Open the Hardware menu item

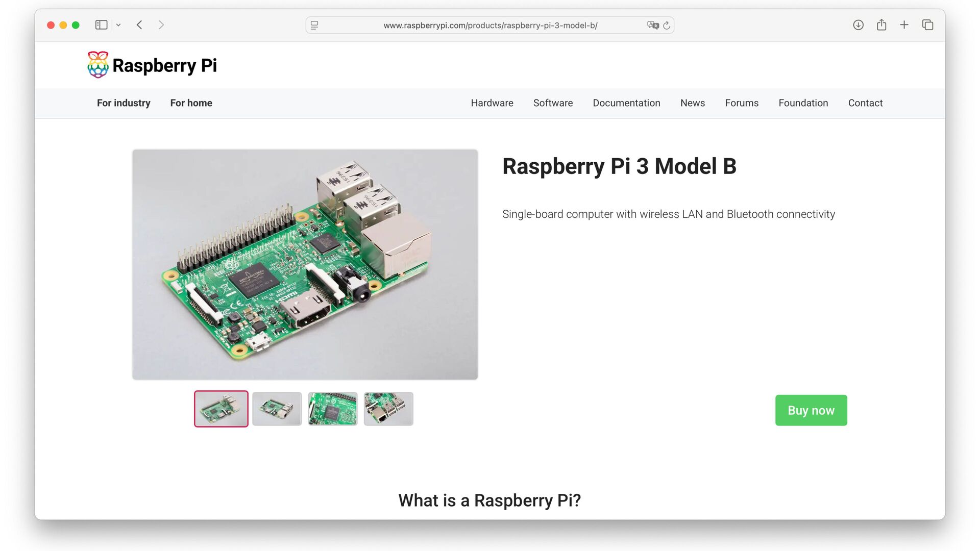coord(492,103)
